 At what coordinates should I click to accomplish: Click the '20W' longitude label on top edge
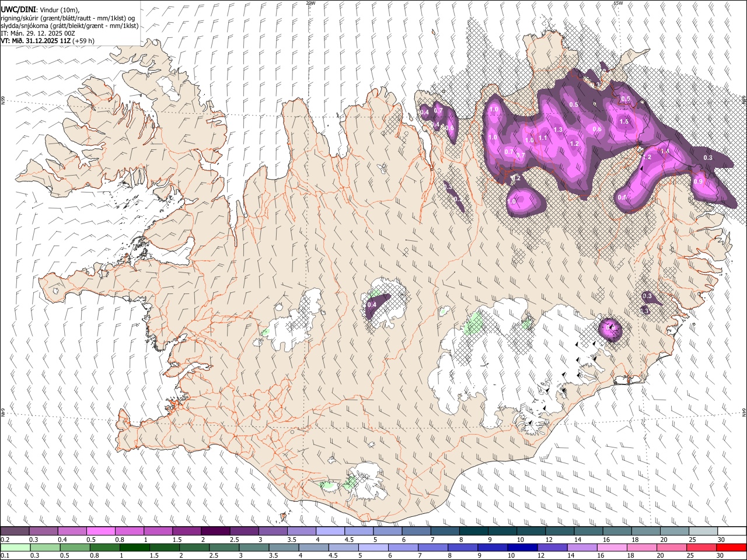(x=310, y=3)
